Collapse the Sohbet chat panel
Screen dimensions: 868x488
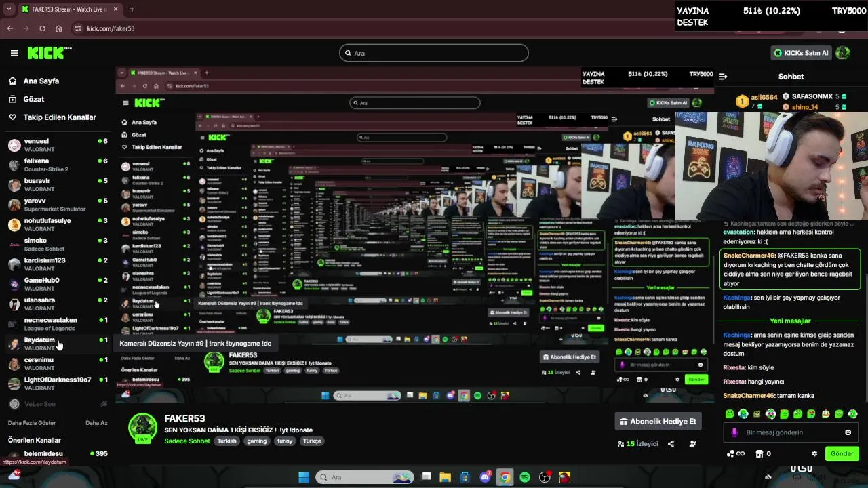point(723,77)
